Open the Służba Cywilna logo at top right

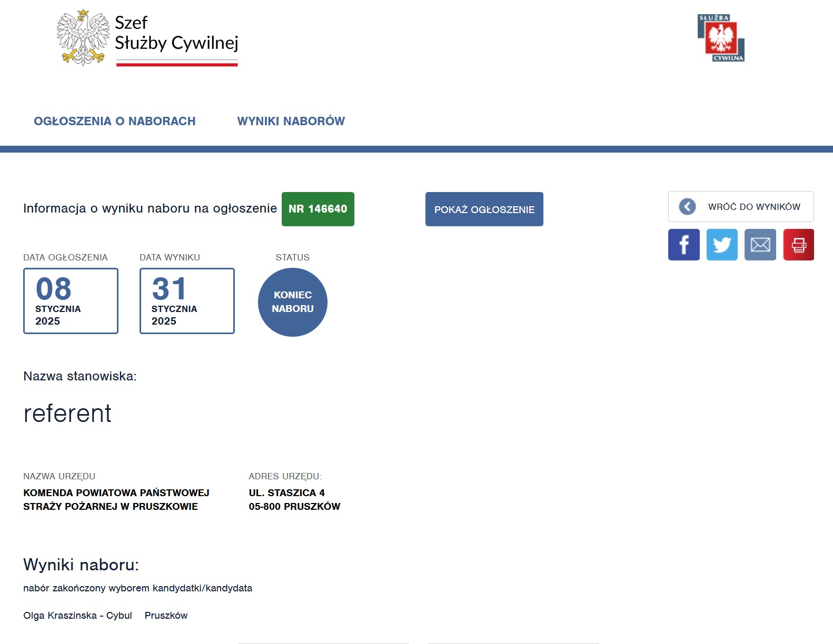pos(721,38)
